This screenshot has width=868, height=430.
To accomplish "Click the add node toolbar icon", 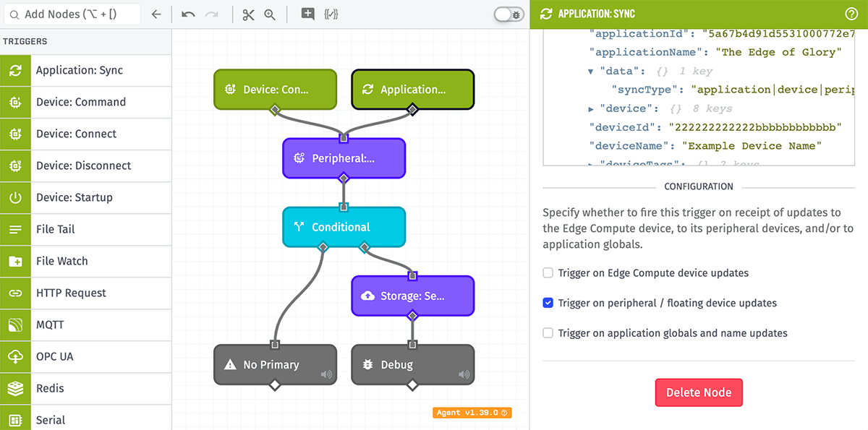I will [307, 14].
